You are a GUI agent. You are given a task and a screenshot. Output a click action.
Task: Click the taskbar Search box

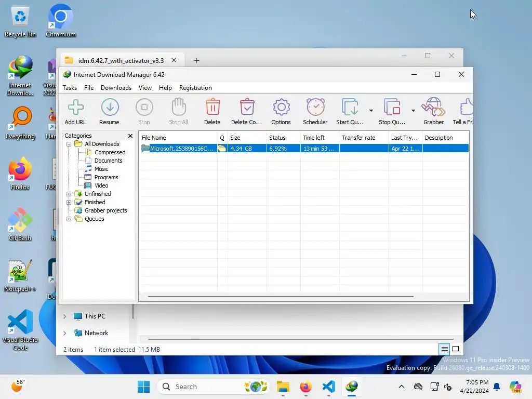(213, 387)
